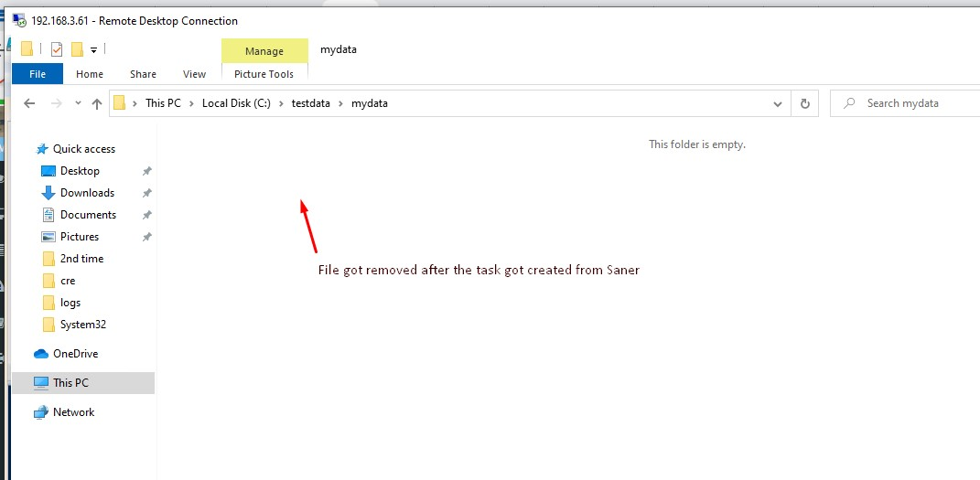This screenshot has height=480, width=980.
Task: Click the pin icon beside Documents
Action: coord(147,215)
